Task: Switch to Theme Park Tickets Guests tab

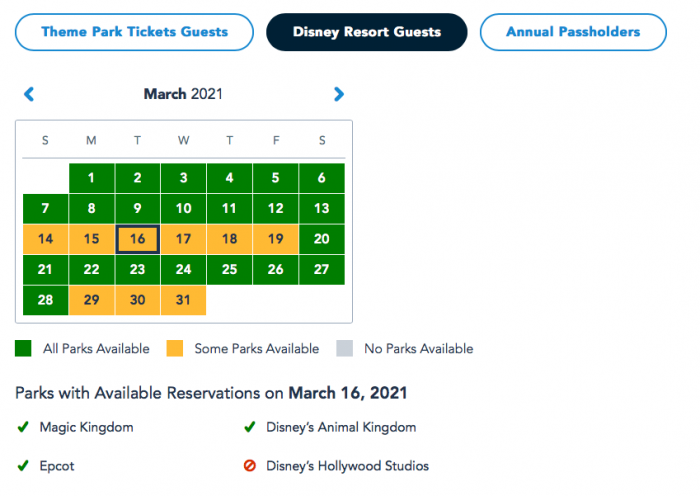Action: 134,32
